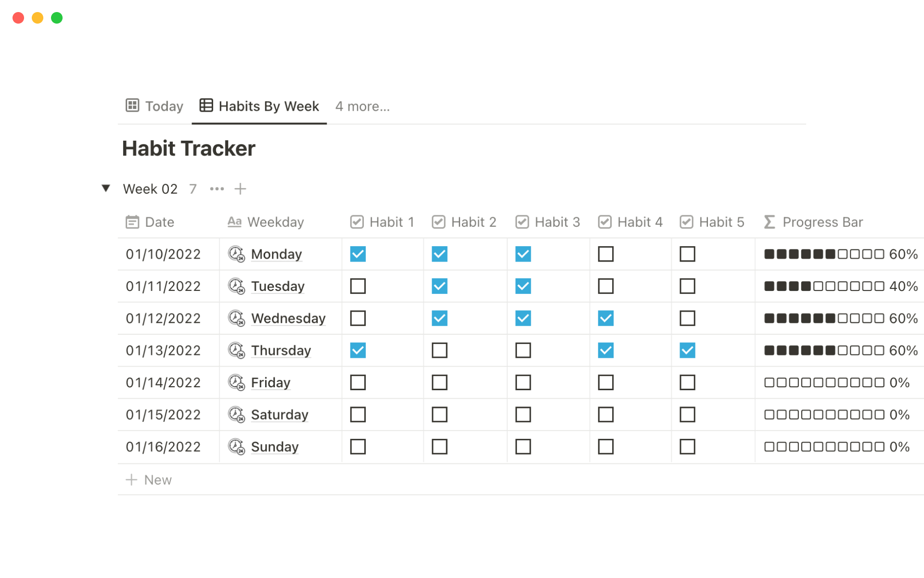This screenshot has height=578, width=924.
Task: Click the plus icon next to Week 02
Action: point(240,188)
